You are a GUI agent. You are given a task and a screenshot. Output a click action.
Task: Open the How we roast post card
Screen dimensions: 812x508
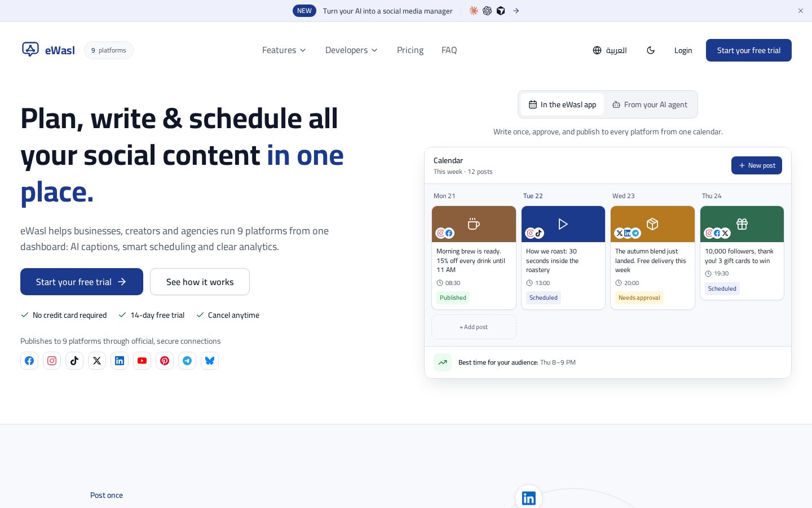coord(563,257)
